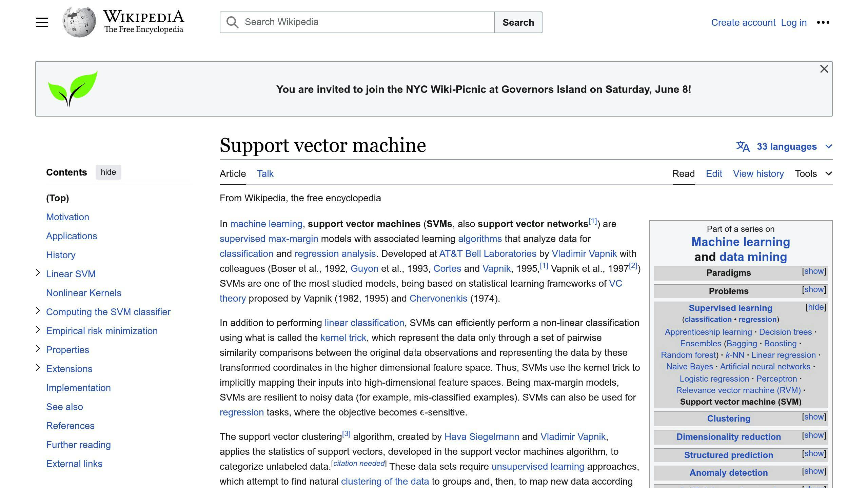This screenshot has width=868, height=488.
Task: Open the kernel trick link
Action: tap(343, 338)
